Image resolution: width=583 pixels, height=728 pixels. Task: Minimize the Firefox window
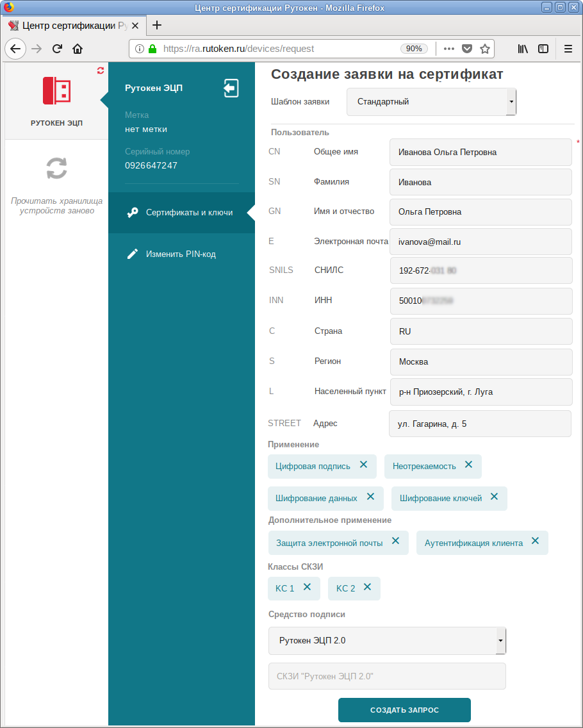[546, 8]
